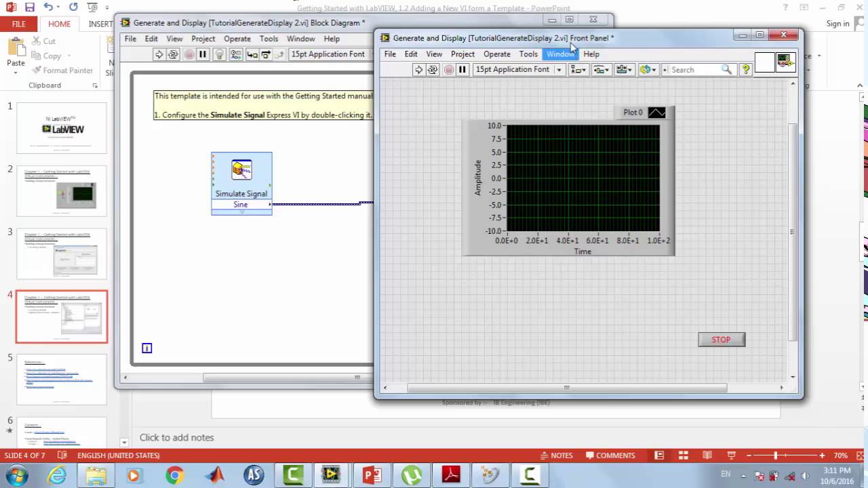Open Front Panel View menu
Image resolution: width=868 pixels, height=488 pixels.
click(x=434, y=54)
